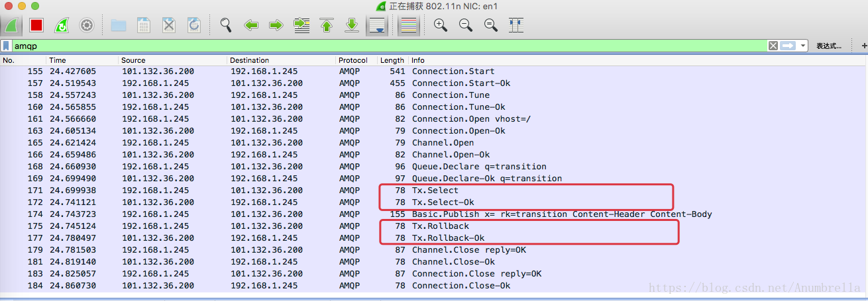This screenshot has height=301, width=868.
Task: Select packet 165 Channel.Open
Action: point(434,143)
